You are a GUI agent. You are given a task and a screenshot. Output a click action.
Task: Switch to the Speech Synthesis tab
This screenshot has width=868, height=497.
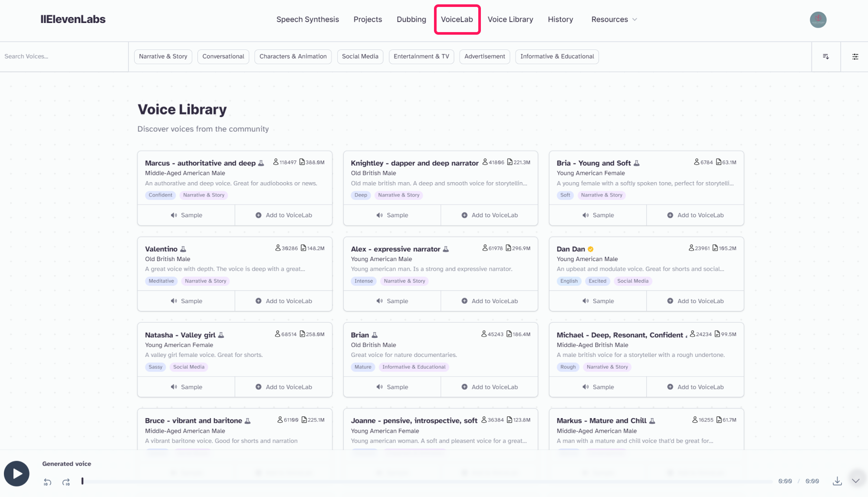tap(308, 20)
